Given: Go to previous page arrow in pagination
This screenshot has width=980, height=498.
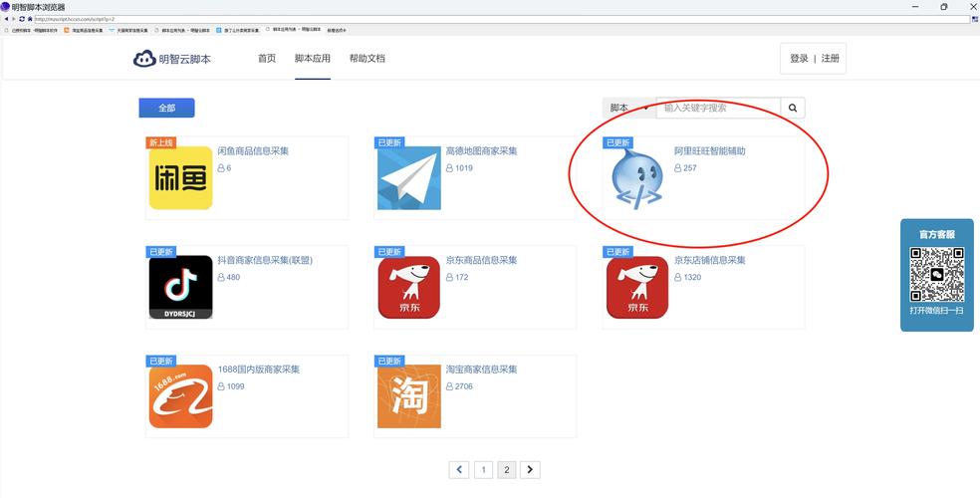Looking at the screenshot, I should (459, 469).
